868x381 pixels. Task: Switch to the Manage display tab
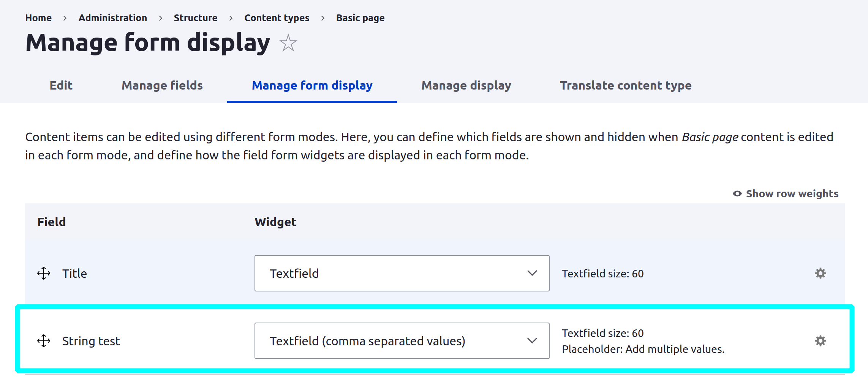pyautogui.click(x=466, y=85)
